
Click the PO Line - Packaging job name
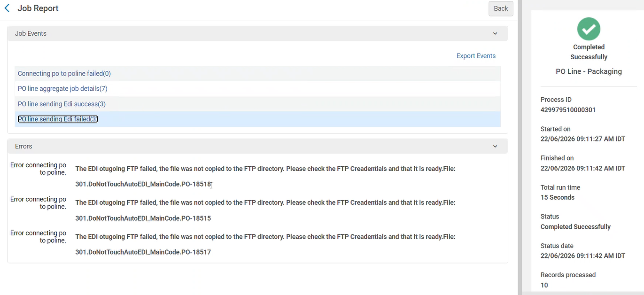click(x=589, y=71)
